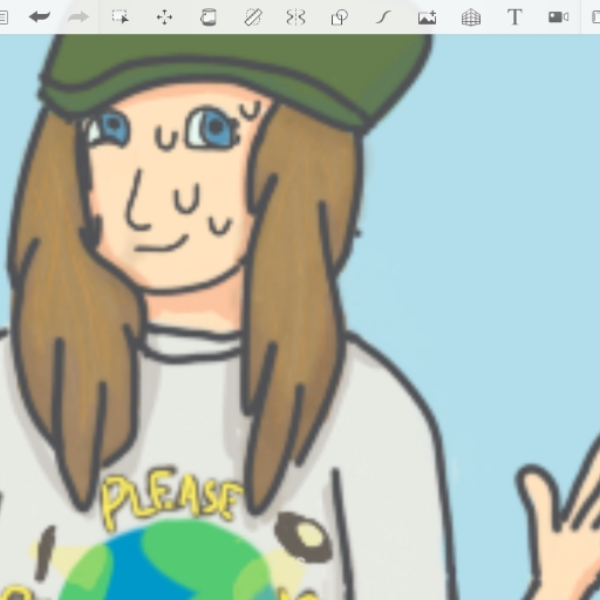Choose the Transform move tool

click(x=165, y=18)
